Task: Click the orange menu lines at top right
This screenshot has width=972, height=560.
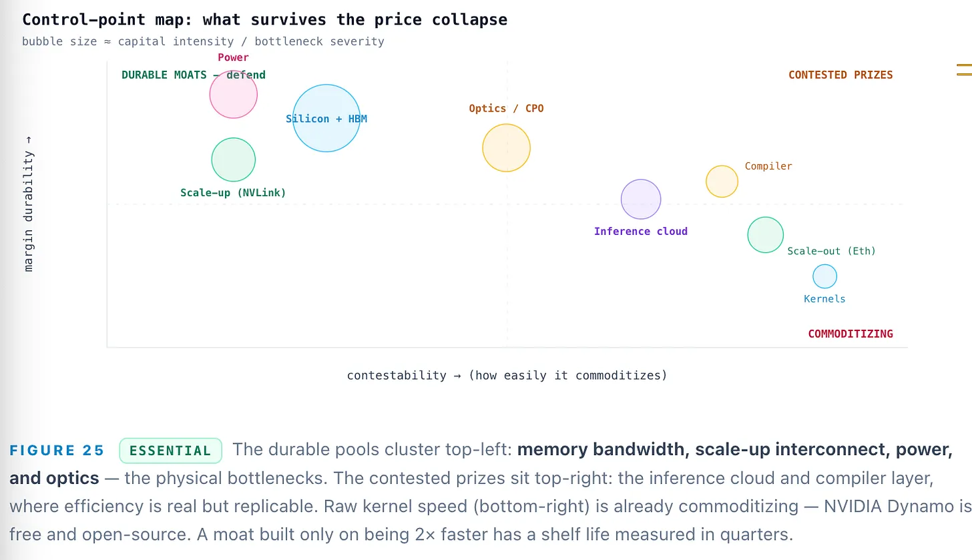Action: tap(964, 69)
